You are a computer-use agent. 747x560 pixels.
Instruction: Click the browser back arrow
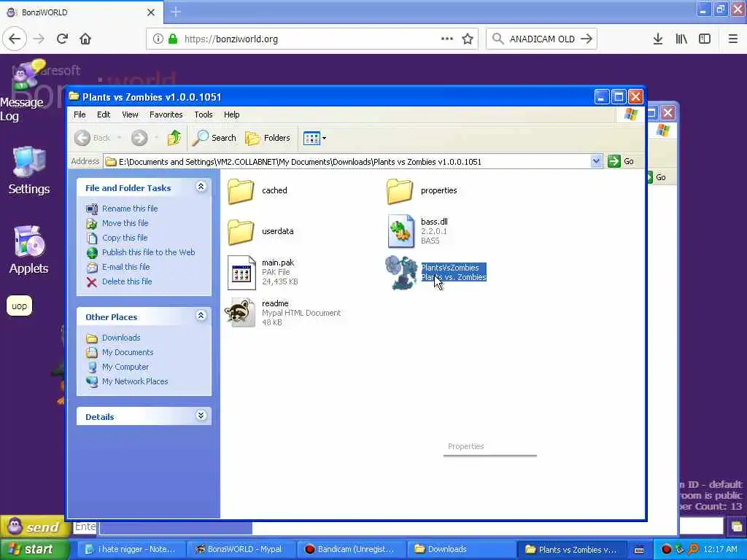coord(15,39)
